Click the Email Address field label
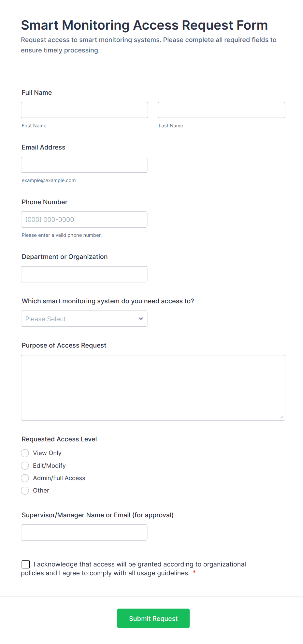 click(x=43, y=147)
